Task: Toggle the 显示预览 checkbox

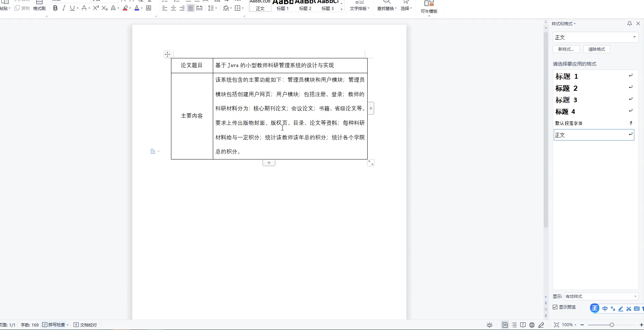Action: pyautogui.click(x=555, y=307)
